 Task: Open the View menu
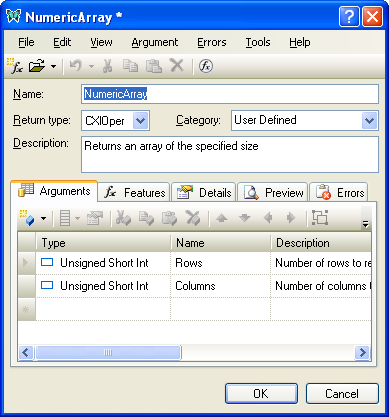(x=101, y=42)
